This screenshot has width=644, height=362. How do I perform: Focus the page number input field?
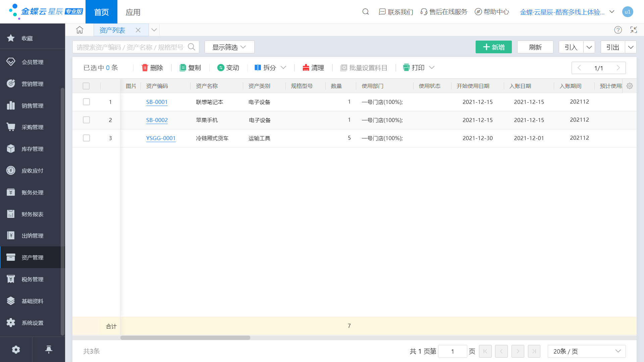pyautogui.click(x=452, y=351)
